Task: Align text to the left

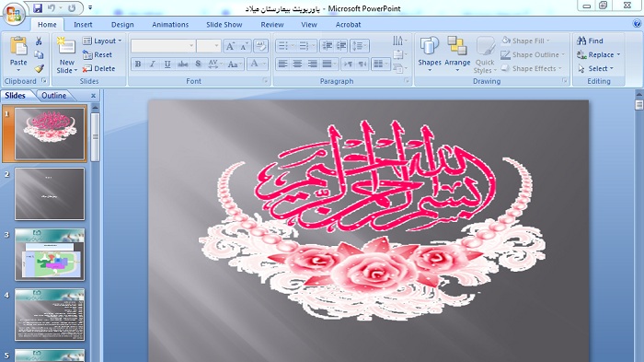Action: point(282,64)
